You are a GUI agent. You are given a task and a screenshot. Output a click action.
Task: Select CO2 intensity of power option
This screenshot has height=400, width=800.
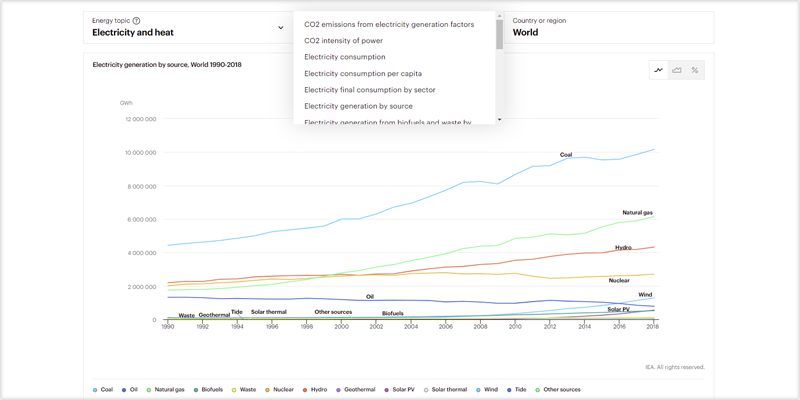(343, 40)
